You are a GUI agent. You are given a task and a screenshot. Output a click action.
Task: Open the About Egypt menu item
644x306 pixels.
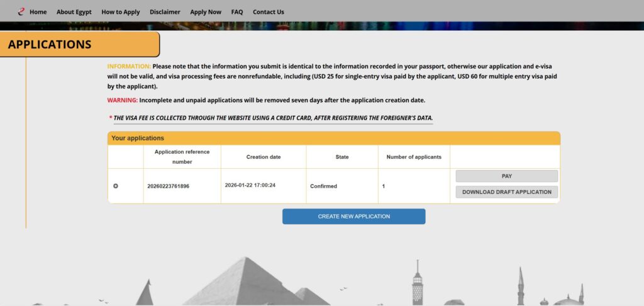click(x=74, y=12)
